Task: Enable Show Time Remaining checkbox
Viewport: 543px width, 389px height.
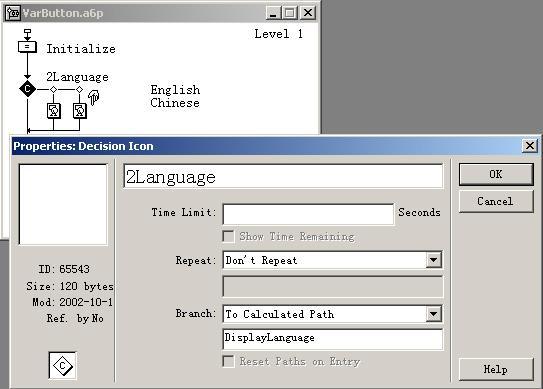Action: pos(228,237)
